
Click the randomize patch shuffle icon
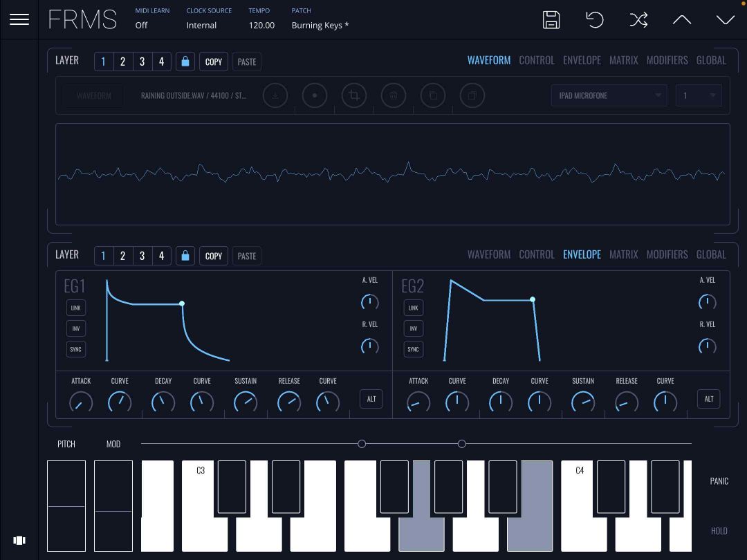[x=638, y=20]
